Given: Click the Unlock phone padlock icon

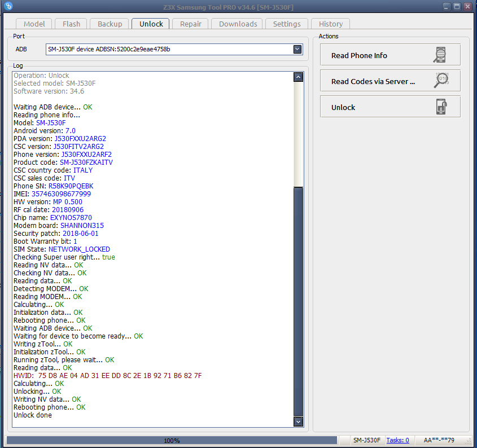Looking at the screenshot, I should [x=441, y=107].
